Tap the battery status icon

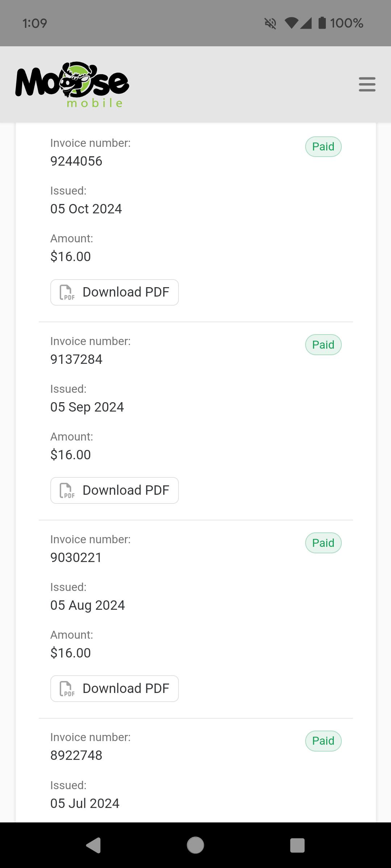click(322, 23)
